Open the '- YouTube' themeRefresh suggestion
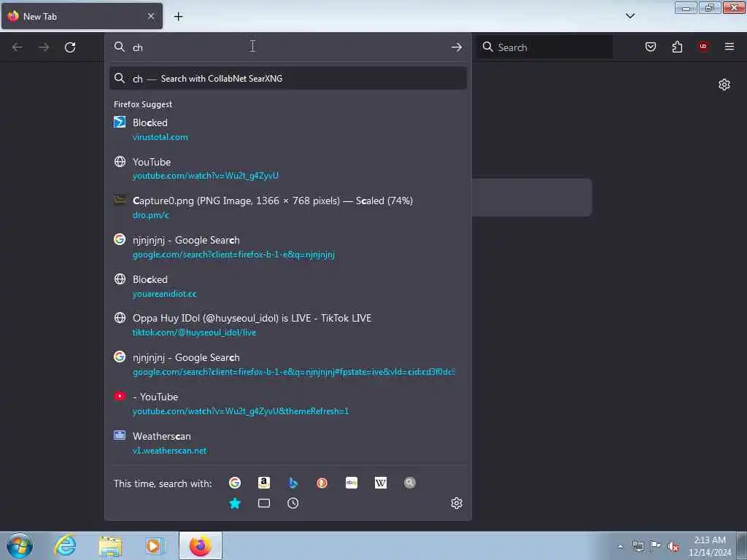The height and width of the screenshot is (560, 747). [288, 404]
